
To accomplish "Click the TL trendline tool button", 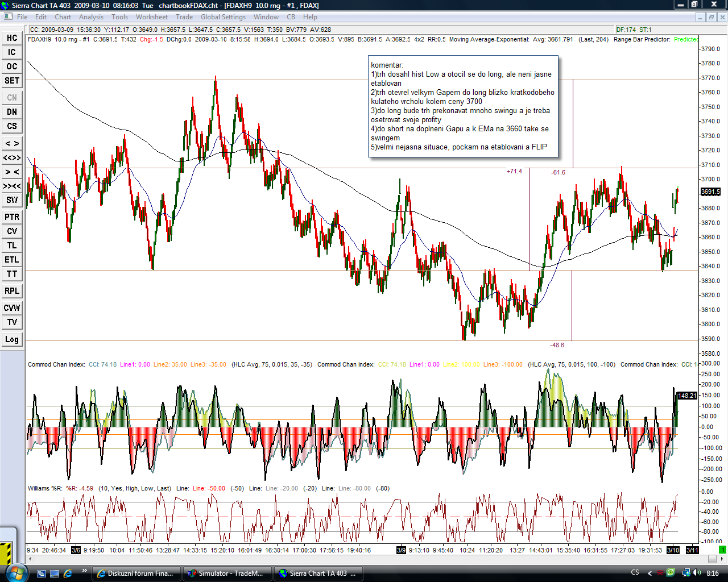I will click(12, 246).
